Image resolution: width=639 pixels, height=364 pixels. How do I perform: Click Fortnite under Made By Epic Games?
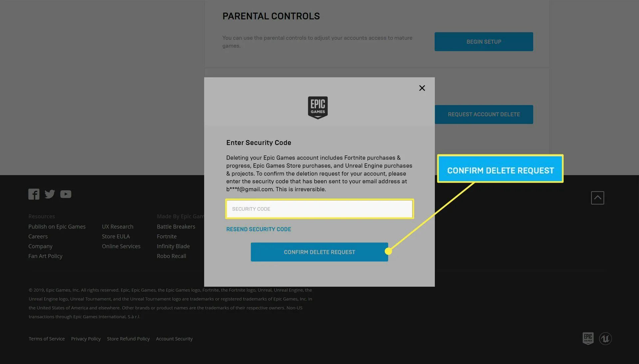(166, 236)
